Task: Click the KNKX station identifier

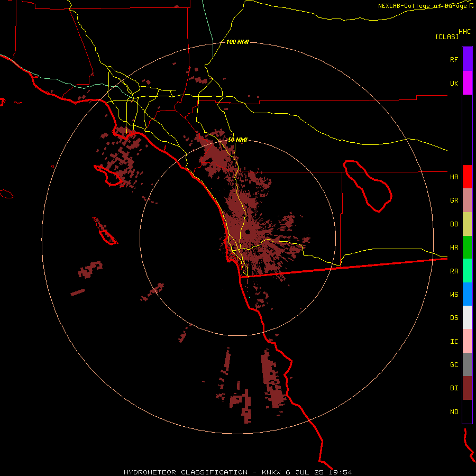Action: click(x=271, y=472)
